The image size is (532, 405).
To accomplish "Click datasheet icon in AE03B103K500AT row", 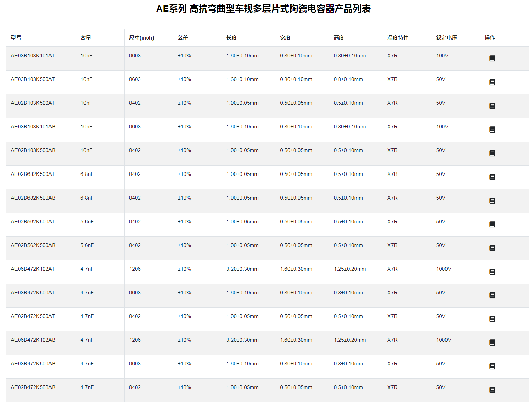I will click(x=492, y=82).
